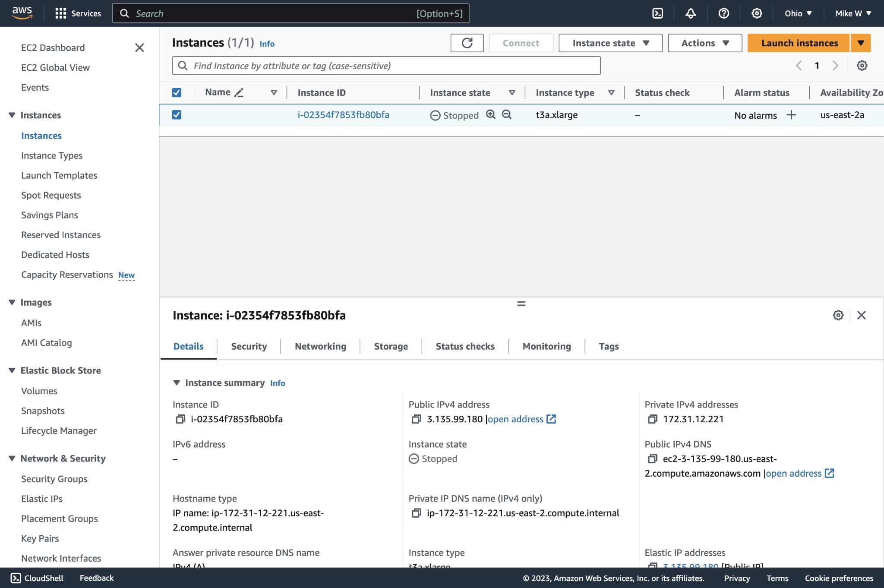The height and width of the screenshot is (588, 884).
Task: Click the instance settings gear icon
Action: pyautogui.click(x=838, y=314)
